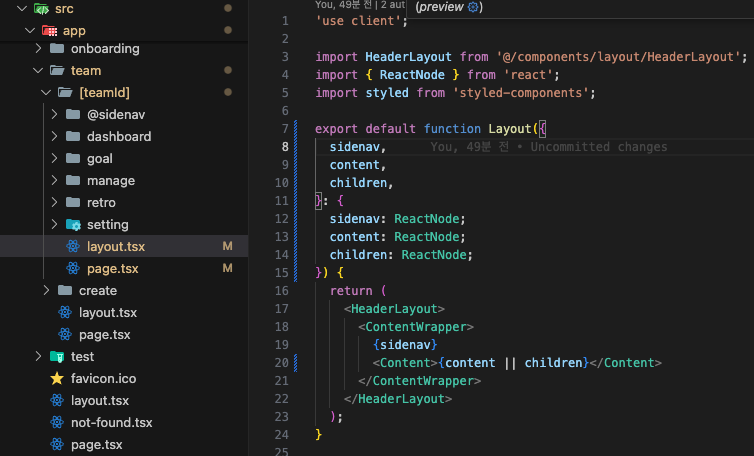Click the onboarding folder icon
Screen dimensions: 754x456
pos(57,48)
